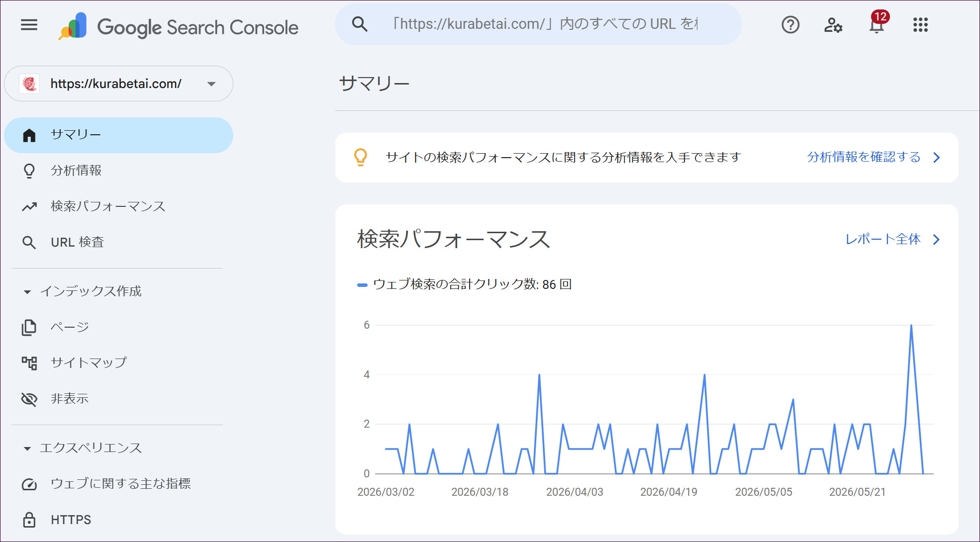Click the サマリー page heading
This screenshot has height=542, width=980.
pyautogui.click(x=374, y=83)
